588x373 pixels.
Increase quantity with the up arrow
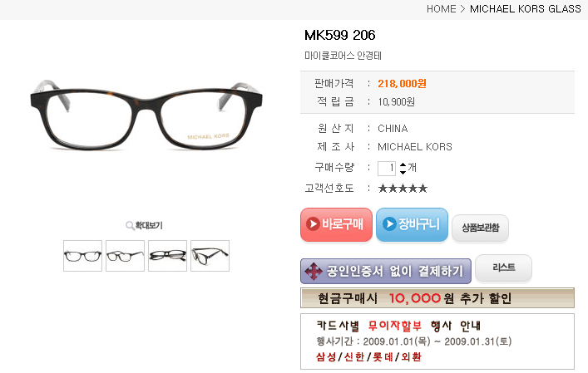click(x=403, y=164)
